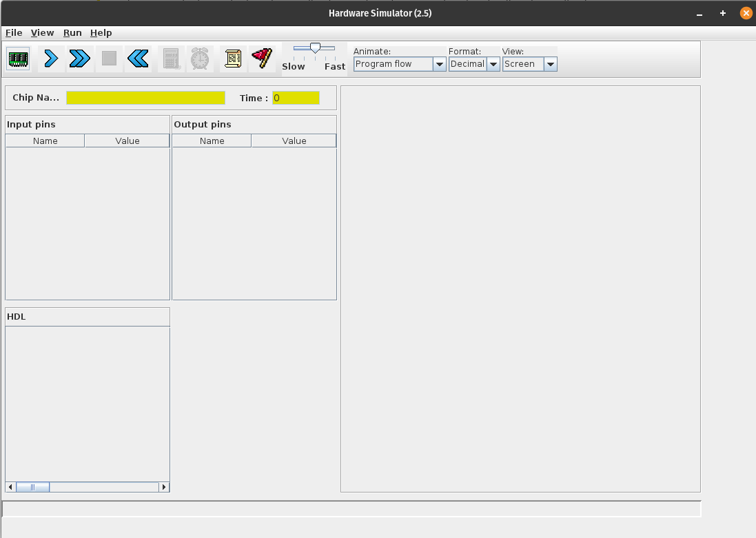Click Input pins Value column header

(x=127, y=141)
